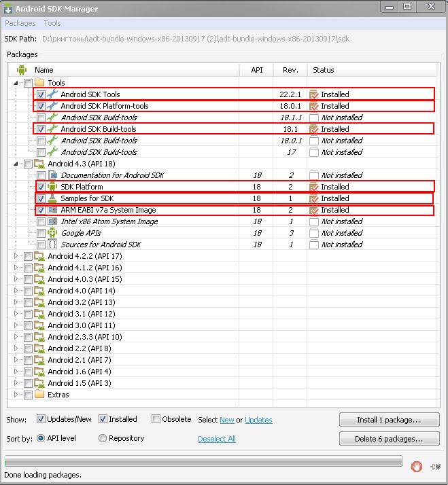Viewport: 448px width, 485px height.
Task: Click Installed status icon of Samples for SDK
Action: pos(314,198)
